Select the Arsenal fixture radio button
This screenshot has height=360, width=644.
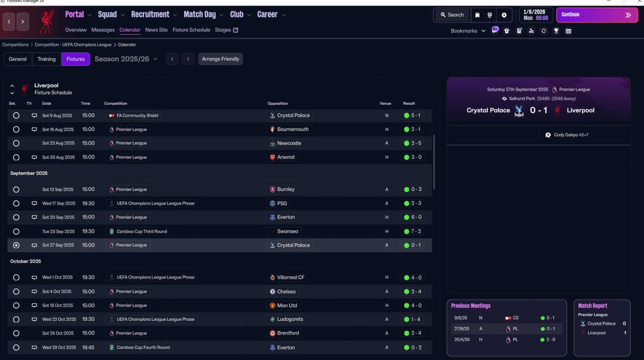click(16, 157)
